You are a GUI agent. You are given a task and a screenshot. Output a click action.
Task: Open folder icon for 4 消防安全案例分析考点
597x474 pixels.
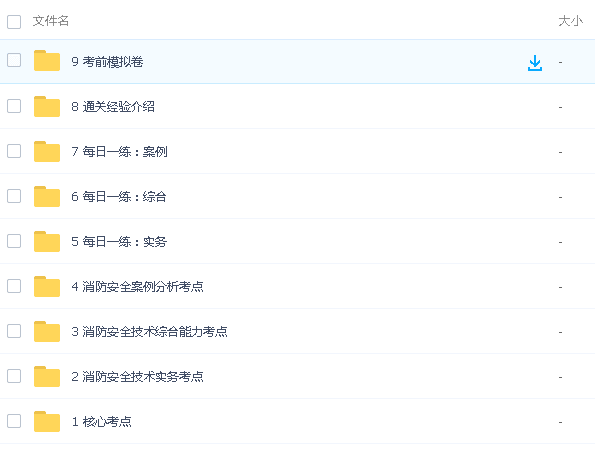coord(47,286)
